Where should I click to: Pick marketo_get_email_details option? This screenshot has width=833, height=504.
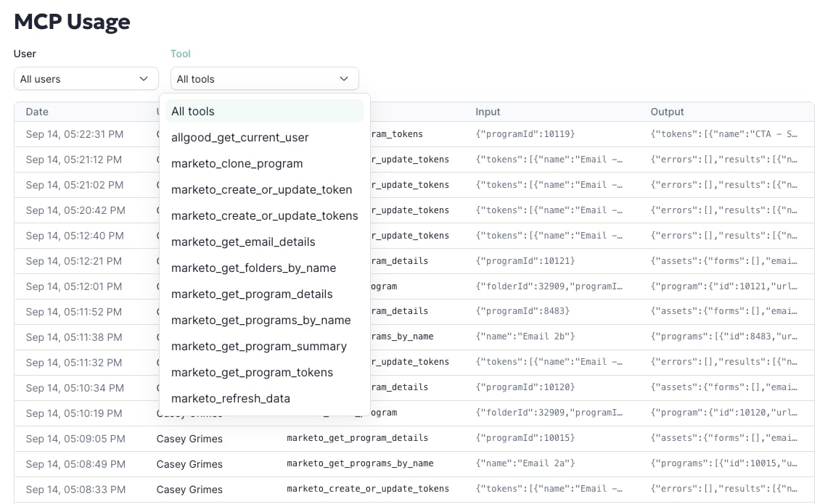243,241
